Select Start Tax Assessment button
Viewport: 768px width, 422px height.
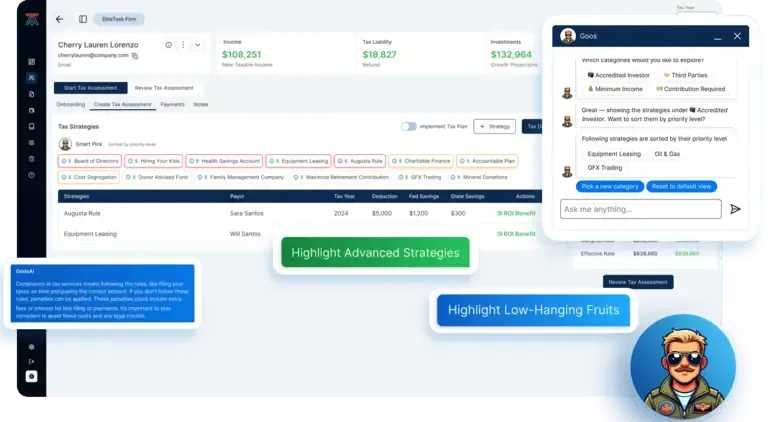pos(91,88)
